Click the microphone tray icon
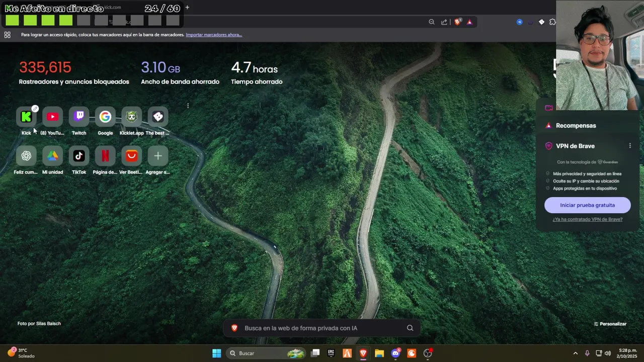This screenshot has height=362, width=644. tap(587, 353)
